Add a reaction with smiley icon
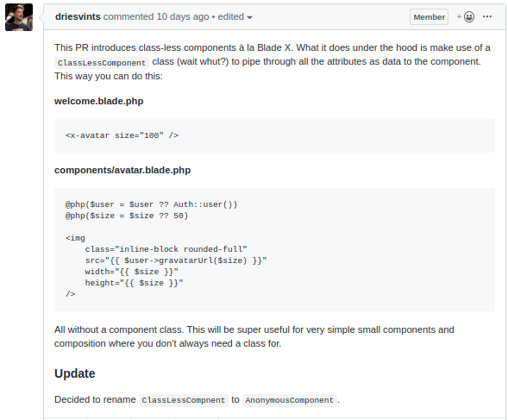The height and width of the screenshot is (420, 508). (466, 16)
